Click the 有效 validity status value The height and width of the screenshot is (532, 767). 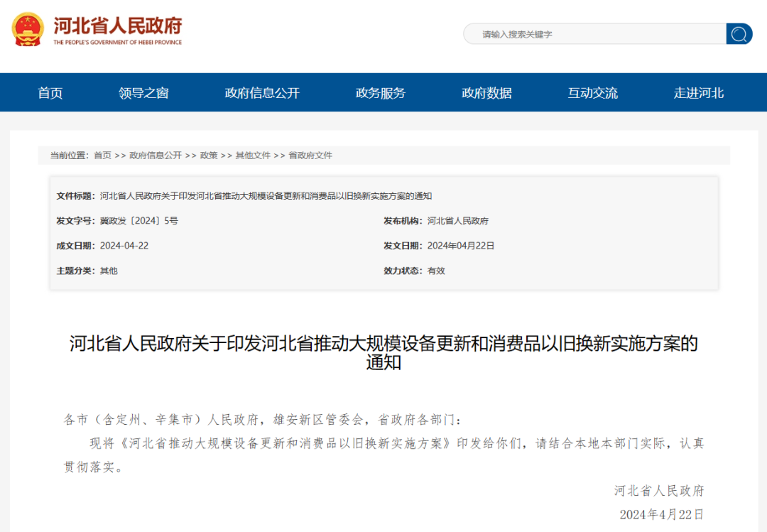tap(436, 271)
